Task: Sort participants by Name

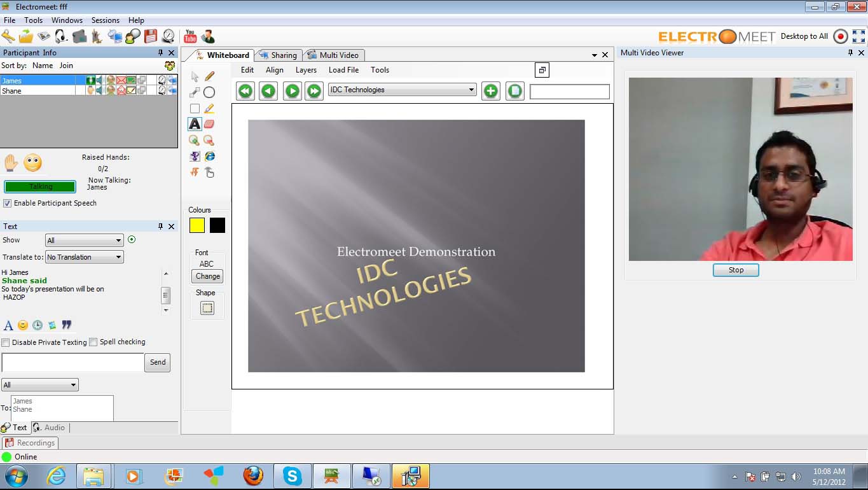Action: (x=43, y=66)
